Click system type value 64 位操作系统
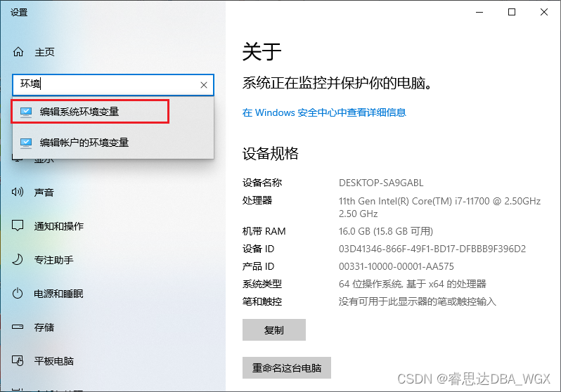Screen dimensions: 561x392 [412, 284]
